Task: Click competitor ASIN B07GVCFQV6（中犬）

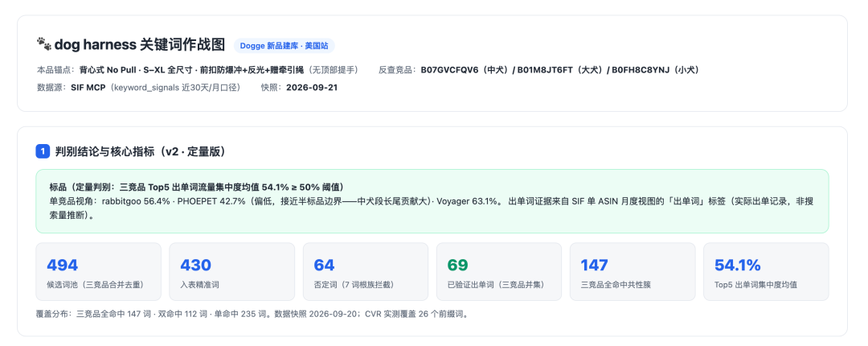Action: tap(465, 70)
